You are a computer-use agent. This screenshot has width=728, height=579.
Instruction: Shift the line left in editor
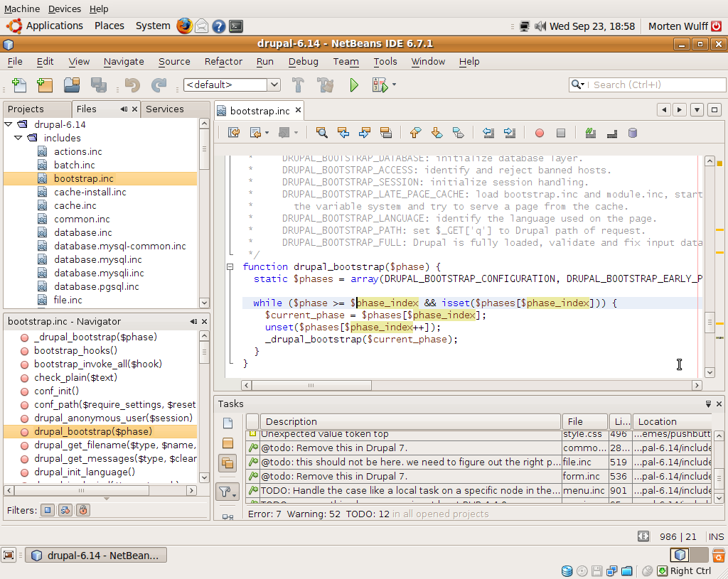488,133
